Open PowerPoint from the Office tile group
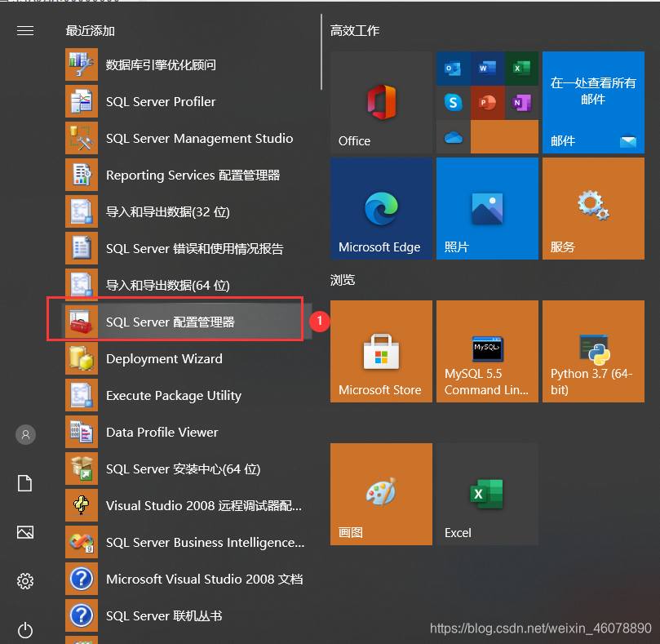 487,102
